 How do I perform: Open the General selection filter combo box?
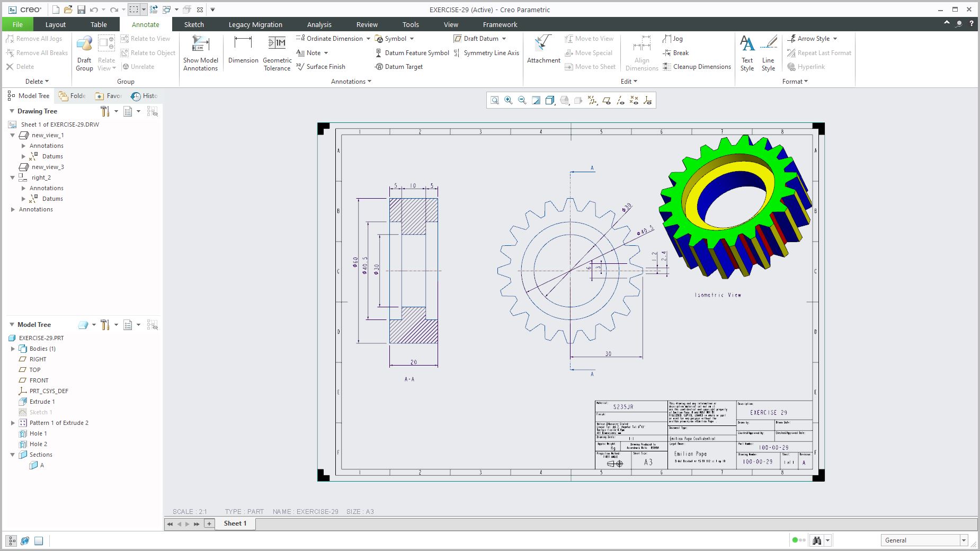924,540
